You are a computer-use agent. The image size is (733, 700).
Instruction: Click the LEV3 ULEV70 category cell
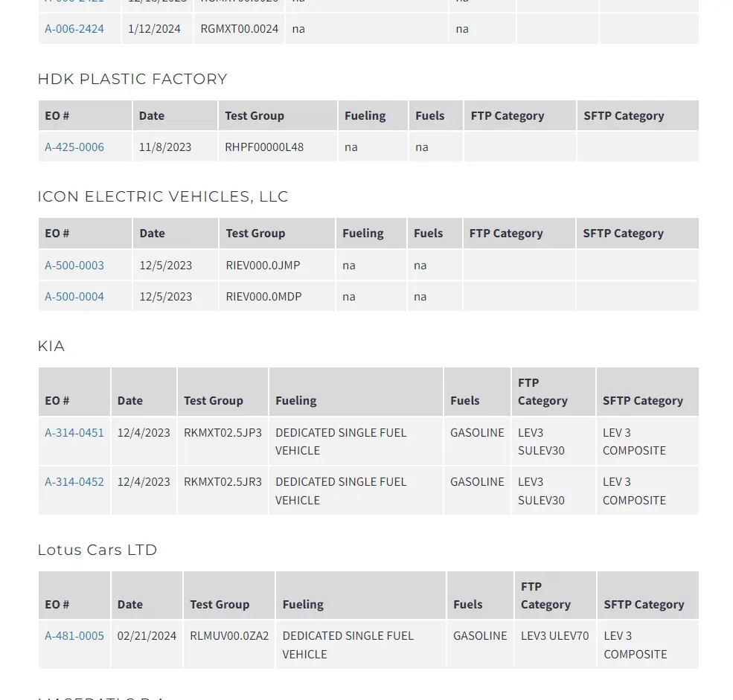pos(554,635)
